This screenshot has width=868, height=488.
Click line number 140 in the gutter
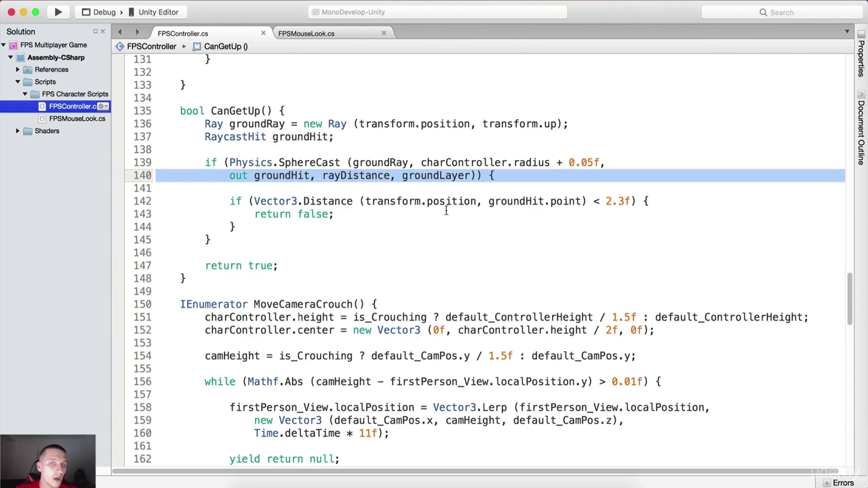coord(142,176)
